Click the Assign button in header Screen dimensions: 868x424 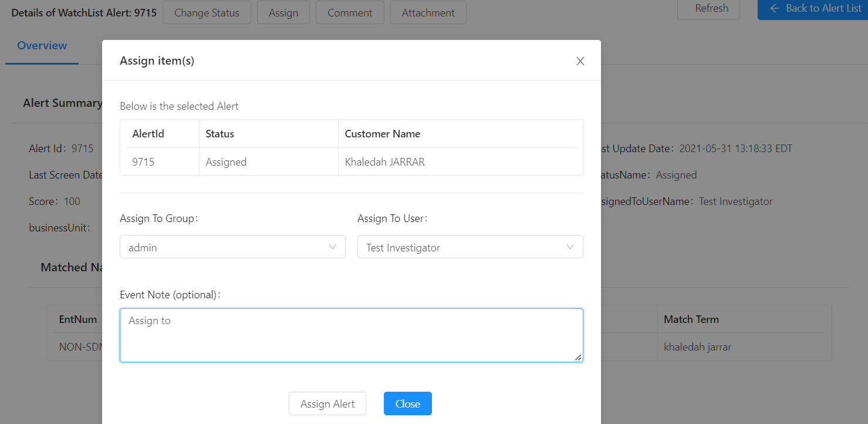pyautogui.click(x=283, y=12)
